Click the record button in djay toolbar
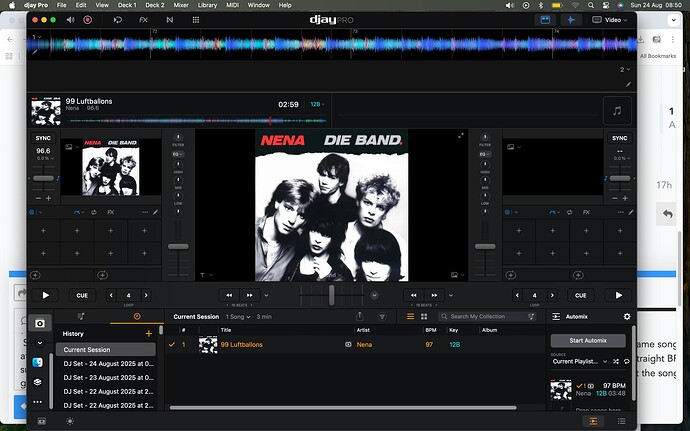690x431 pixels. point(88,20)
